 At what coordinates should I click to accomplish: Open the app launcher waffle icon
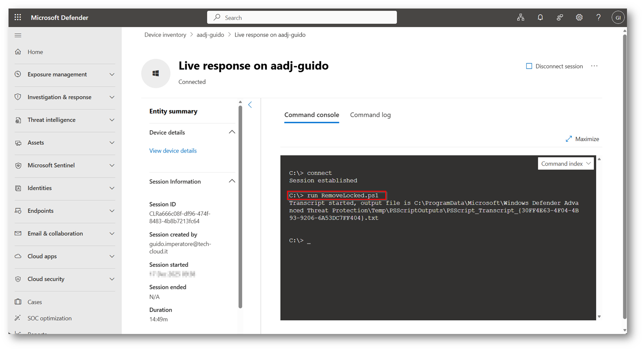(x=18, y=17)
